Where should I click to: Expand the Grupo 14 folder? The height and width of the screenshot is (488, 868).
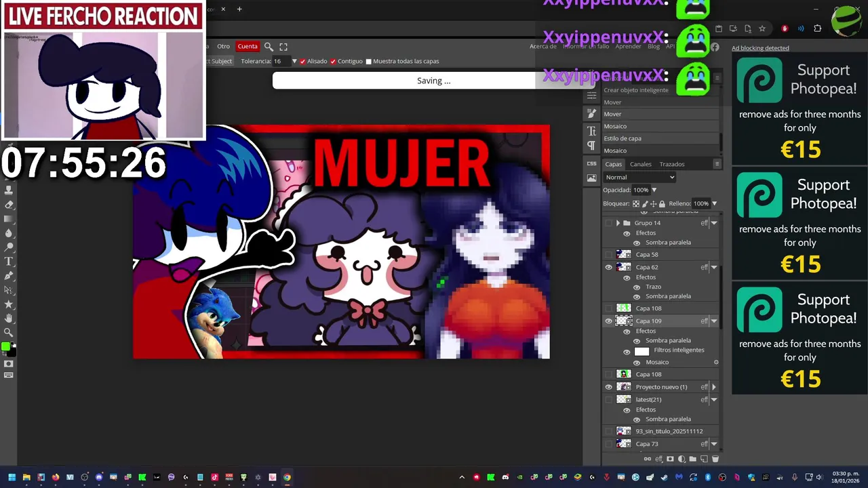tap(618, 223)
